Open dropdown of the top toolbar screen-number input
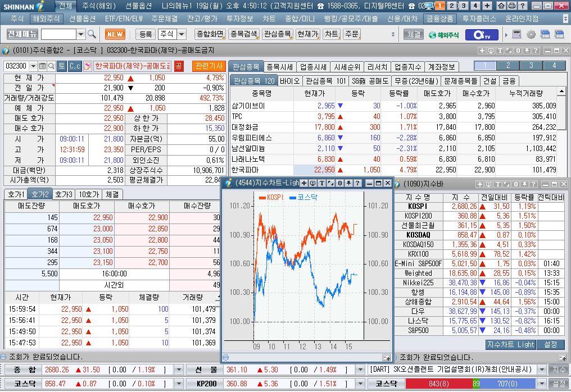Viewport: 571px width, 392px height. (81, 34)
